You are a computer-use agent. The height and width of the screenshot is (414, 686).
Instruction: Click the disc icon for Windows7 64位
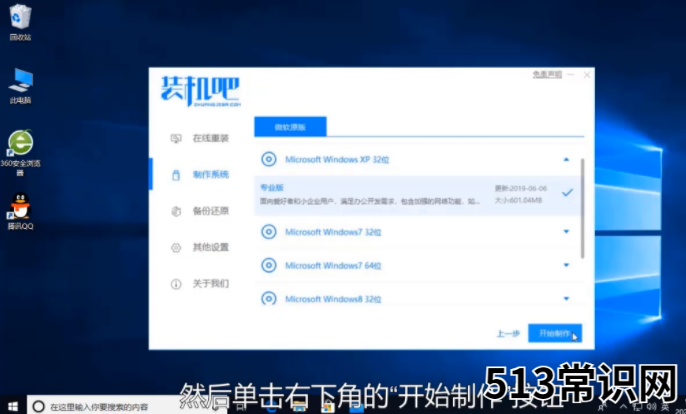point(269,265)
